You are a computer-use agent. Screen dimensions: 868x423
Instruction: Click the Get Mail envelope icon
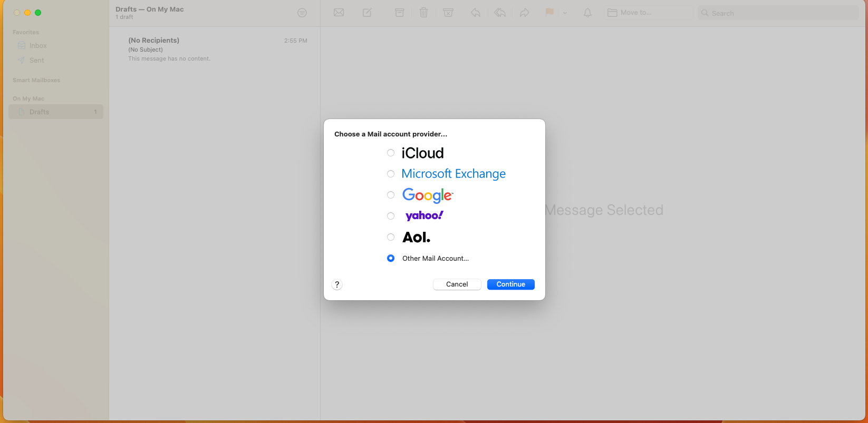click(339, 13)
